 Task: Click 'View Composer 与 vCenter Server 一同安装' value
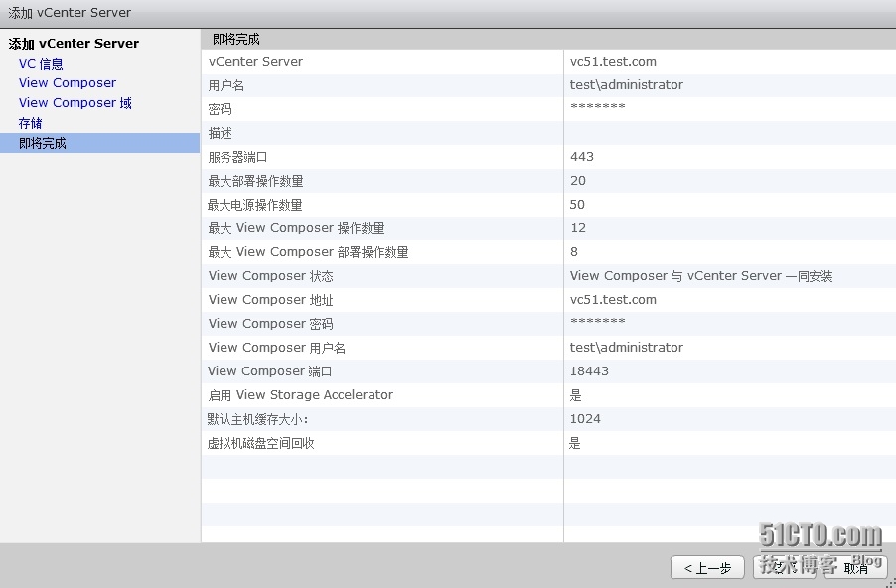coord(701,276)
